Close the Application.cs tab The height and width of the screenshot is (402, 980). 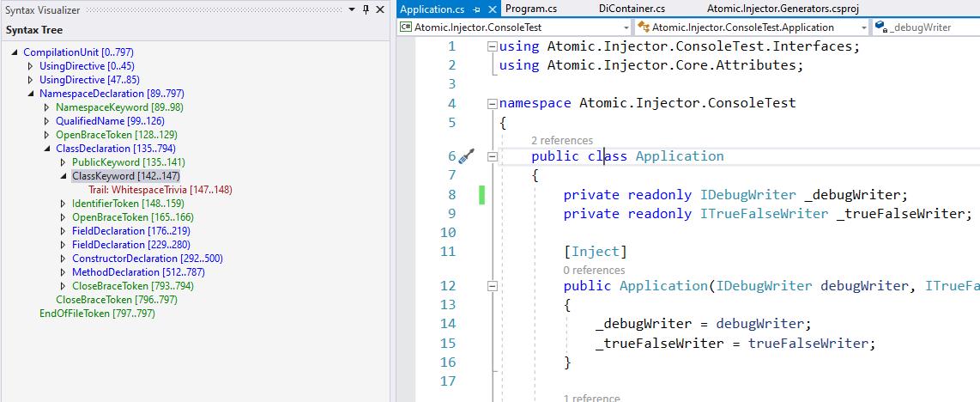(493, 10)
